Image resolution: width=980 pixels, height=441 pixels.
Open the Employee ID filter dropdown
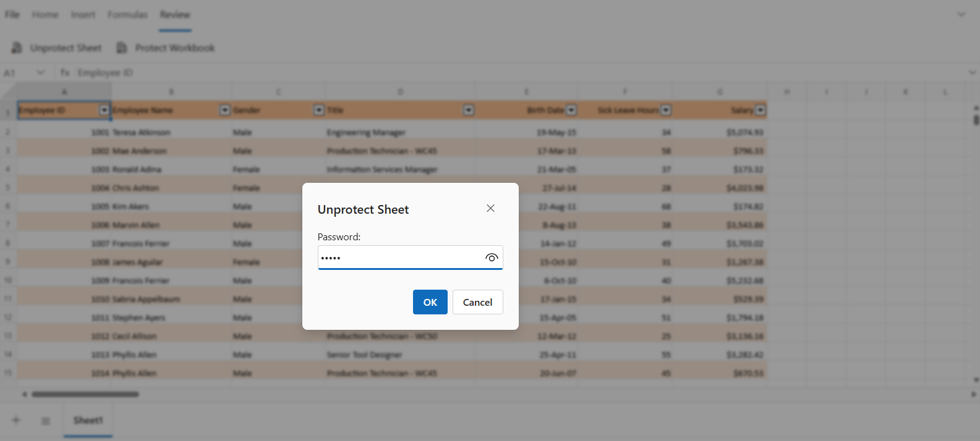click(x=104, y=110)
